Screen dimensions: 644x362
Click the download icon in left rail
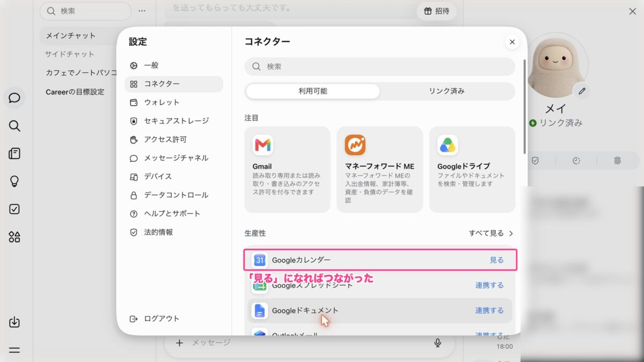(x=14, y=322)
